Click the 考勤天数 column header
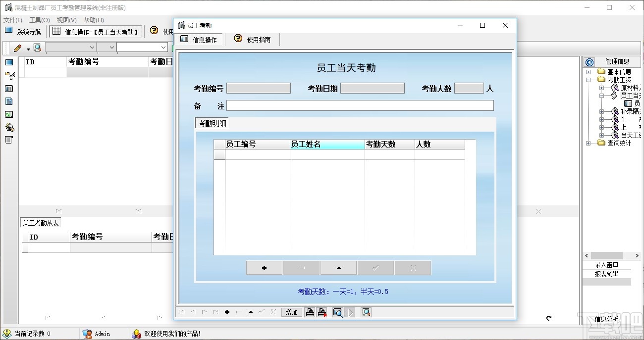This screenshot has width=644, height=340. tap(389, 144)
